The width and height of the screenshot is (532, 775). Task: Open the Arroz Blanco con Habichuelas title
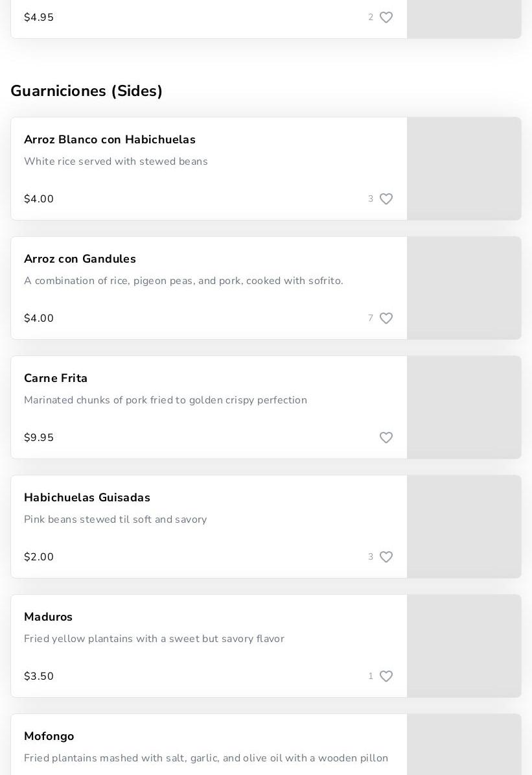[110, 139]
